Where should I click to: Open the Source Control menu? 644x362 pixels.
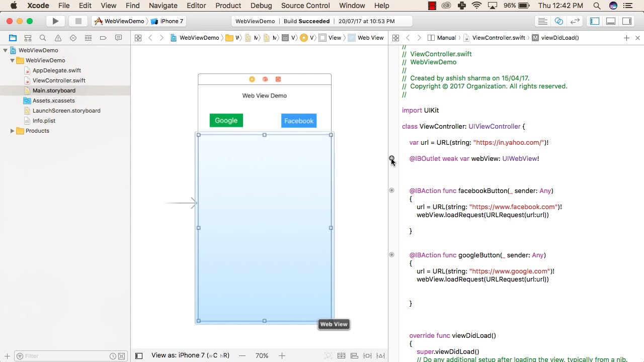pyautogui.click(x=305, y=6)
